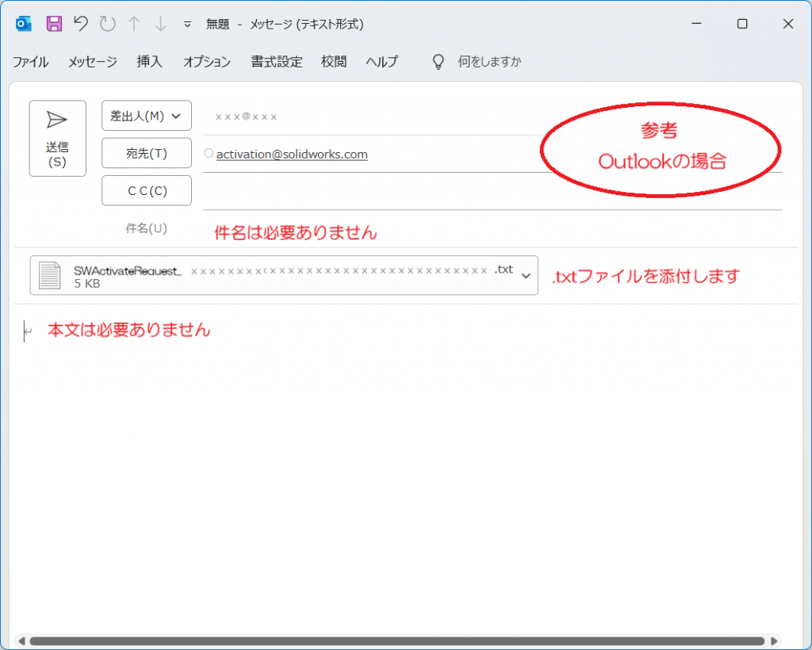812x650 pixels.
Task: Select the presence circle beside activation@solidworks.com
Action: pos(209,153)
